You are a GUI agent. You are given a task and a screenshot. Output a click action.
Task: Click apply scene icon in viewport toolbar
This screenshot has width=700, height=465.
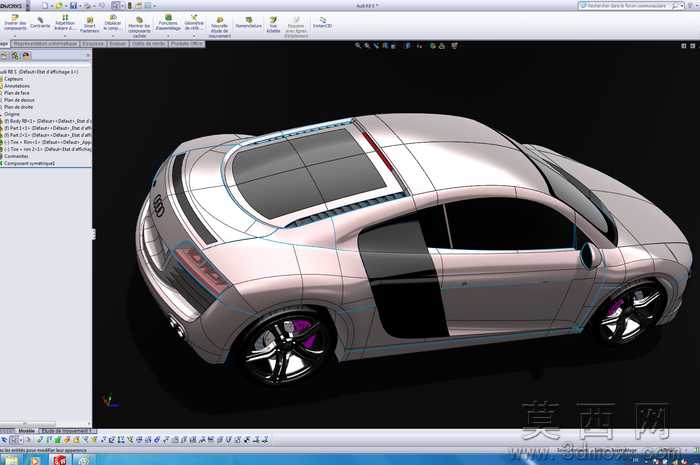(442, 46)
